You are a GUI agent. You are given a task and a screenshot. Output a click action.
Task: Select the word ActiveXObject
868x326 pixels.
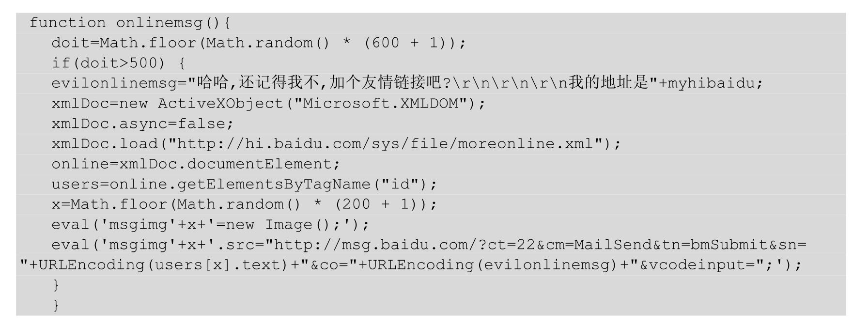pyautogui.click(x=220, y=104)
